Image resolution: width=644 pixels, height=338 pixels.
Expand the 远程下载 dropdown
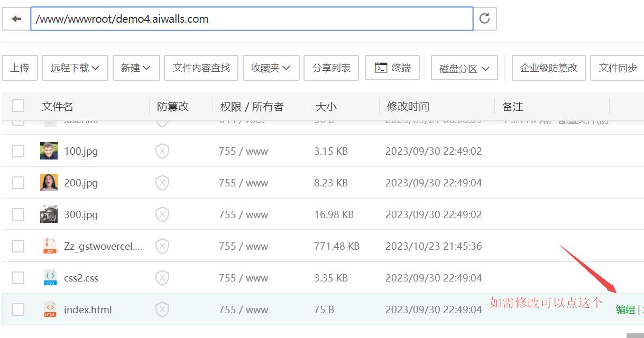(75, 68)
